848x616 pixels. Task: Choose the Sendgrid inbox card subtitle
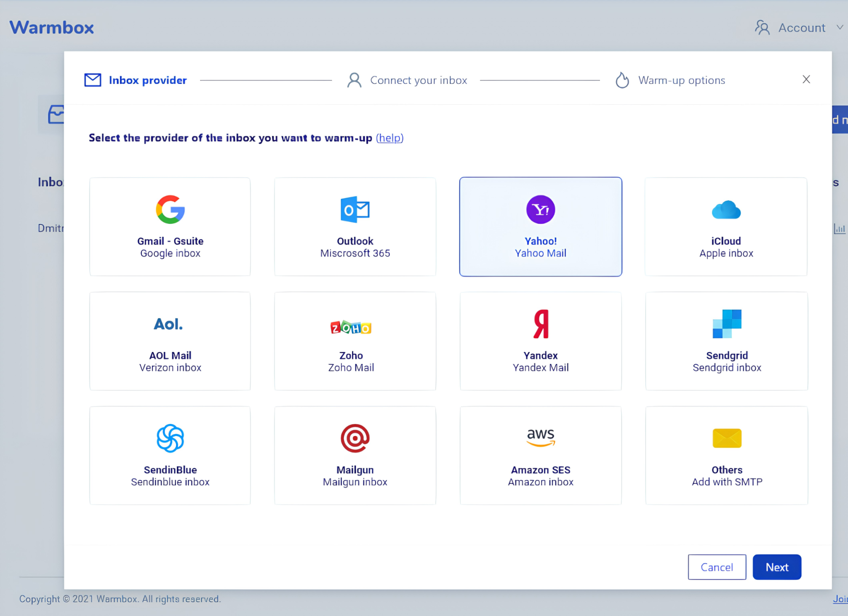coord(727,368)
